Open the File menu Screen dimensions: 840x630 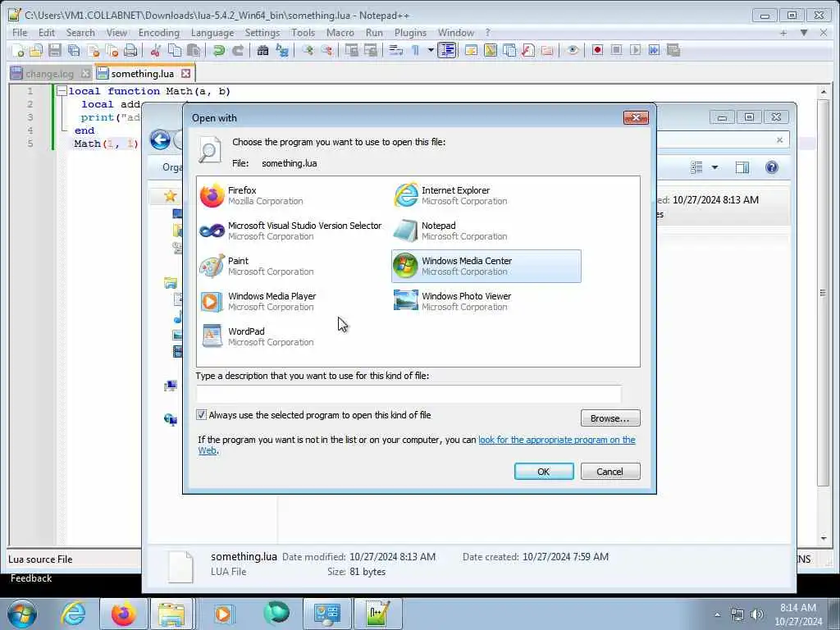(x=20, y=33)
